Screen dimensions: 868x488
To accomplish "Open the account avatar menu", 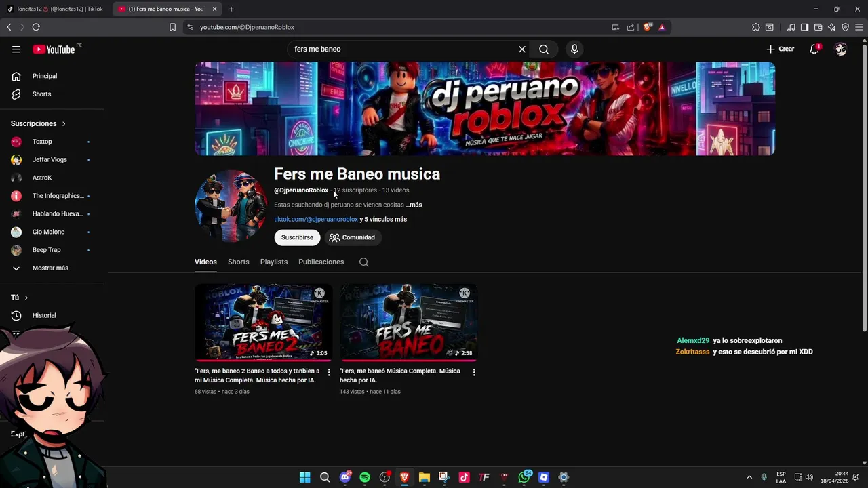I will [841, 49].
